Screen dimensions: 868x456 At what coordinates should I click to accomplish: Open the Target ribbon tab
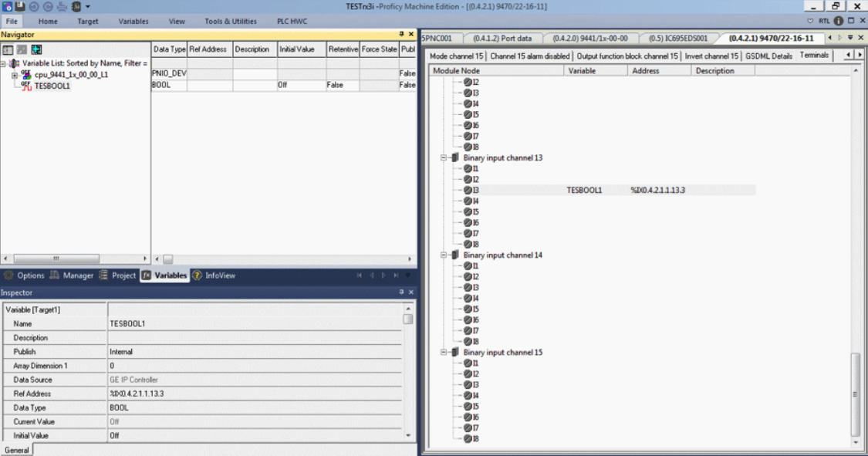click(87, 21)
